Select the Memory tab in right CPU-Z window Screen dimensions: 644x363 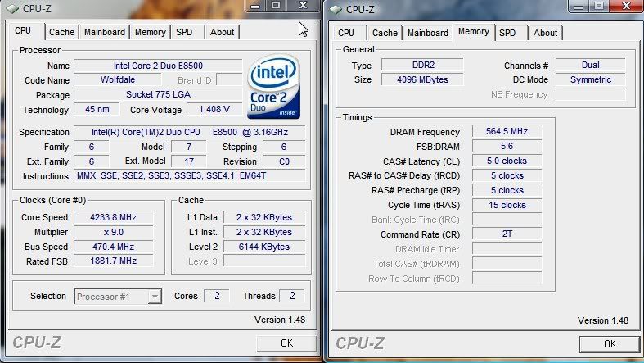(x=474, y=32)
